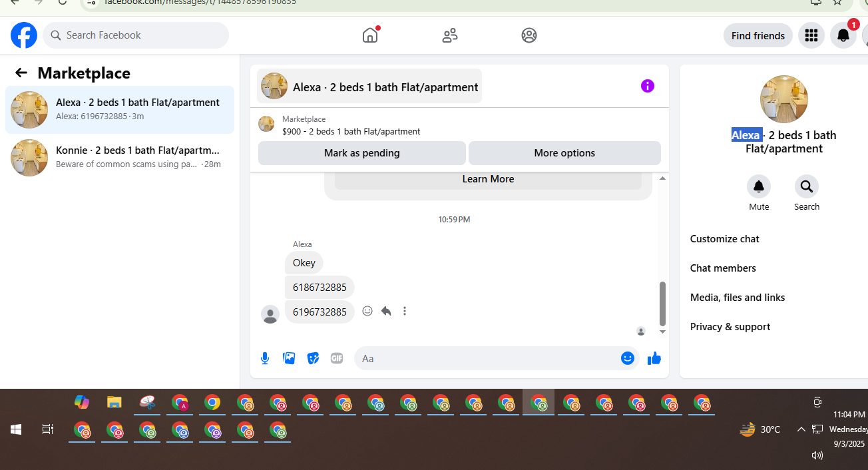868x470 pixels.
Task: Open Task View on the taskbar
Action: [x=48, y=429]
